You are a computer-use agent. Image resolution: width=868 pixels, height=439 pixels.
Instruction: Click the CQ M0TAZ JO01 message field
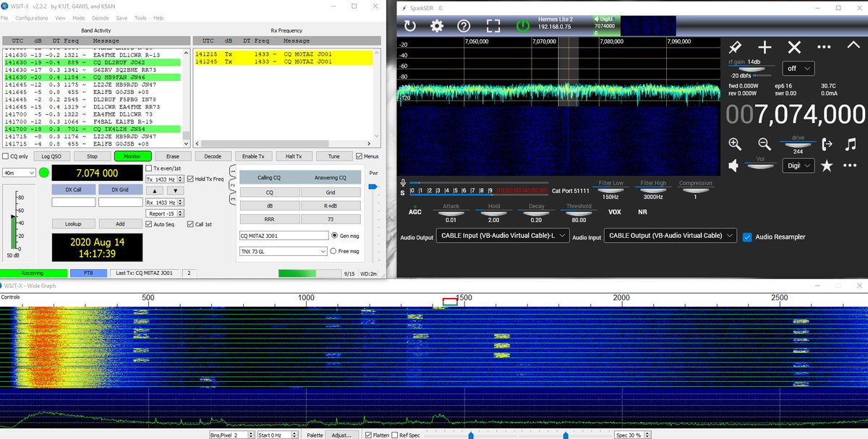(284, 236)
